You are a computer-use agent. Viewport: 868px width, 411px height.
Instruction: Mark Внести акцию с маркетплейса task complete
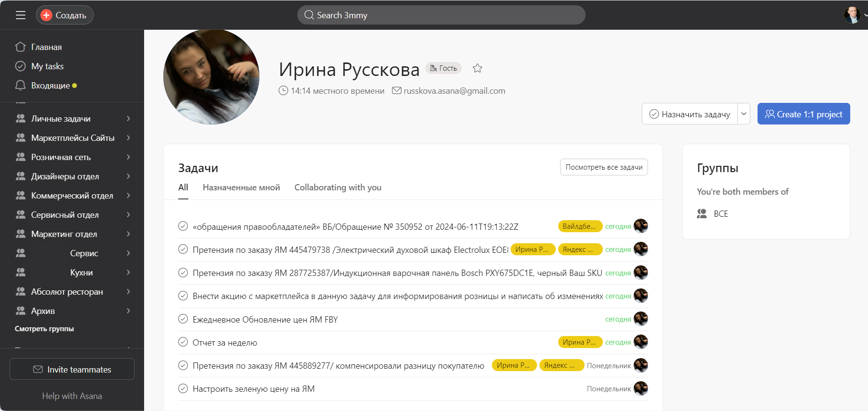pos(183,296)
